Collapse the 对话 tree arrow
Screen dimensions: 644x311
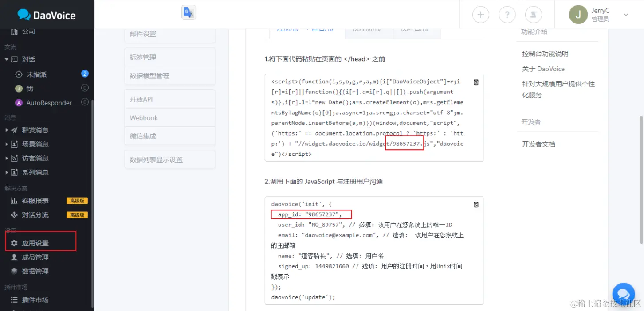(7, 59)
